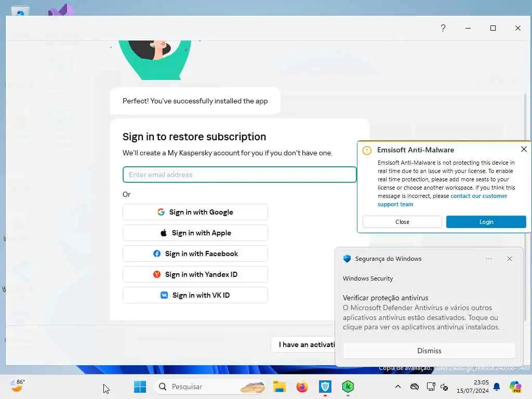Open the Kaspersky icon in the taskbar

(x=348, y=387)
